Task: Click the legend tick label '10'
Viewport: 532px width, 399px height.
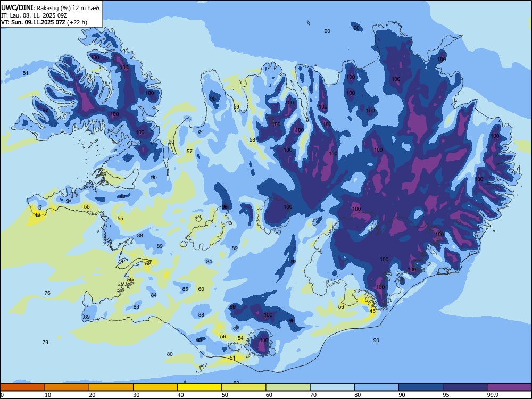Action: (48, 395)
